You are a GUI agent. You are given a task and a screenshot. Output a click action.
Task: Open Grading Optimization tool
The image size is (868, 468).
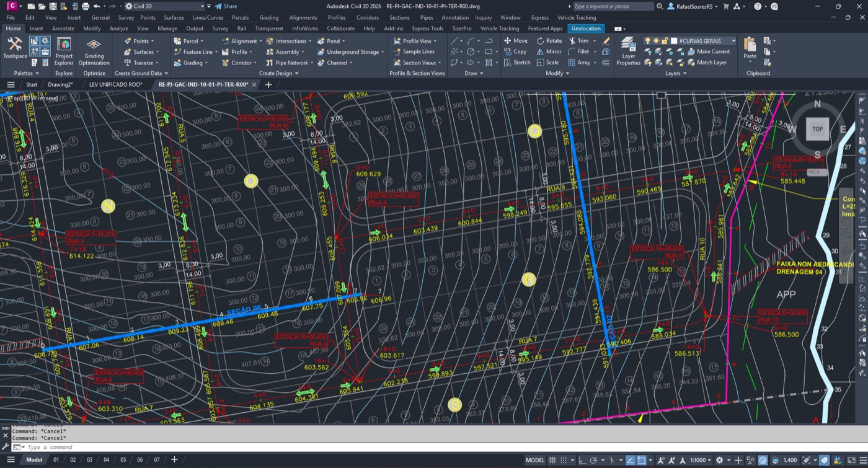tap(94, 51)
